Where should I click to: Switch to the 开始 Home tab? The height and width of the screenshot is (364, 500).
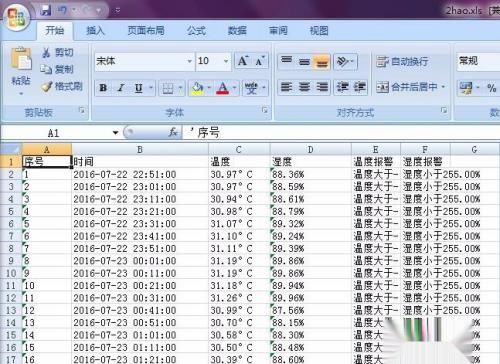(x=54, y=31)
